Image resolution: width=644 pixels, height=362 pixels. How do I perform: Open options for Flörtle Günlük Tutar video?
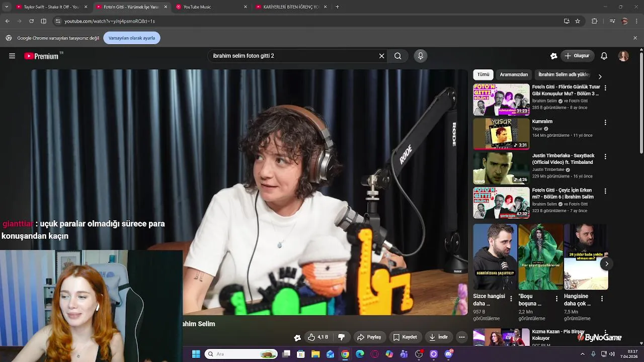point(605,88)
